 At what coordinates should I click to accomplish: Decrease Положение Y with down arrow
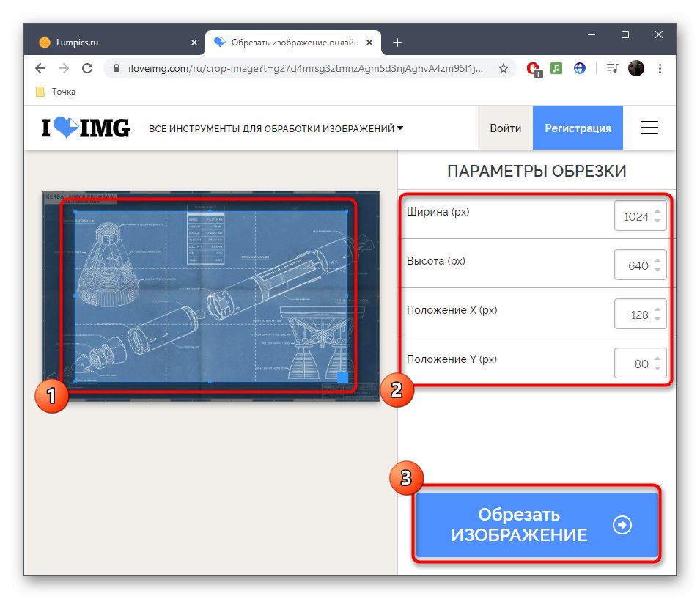tap(657, 368)
